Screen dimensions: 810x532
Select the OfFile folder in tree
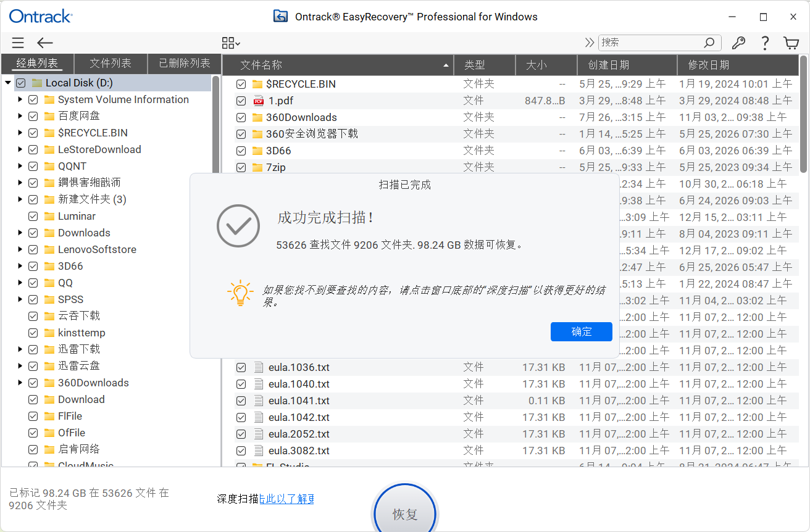[72, 433]
